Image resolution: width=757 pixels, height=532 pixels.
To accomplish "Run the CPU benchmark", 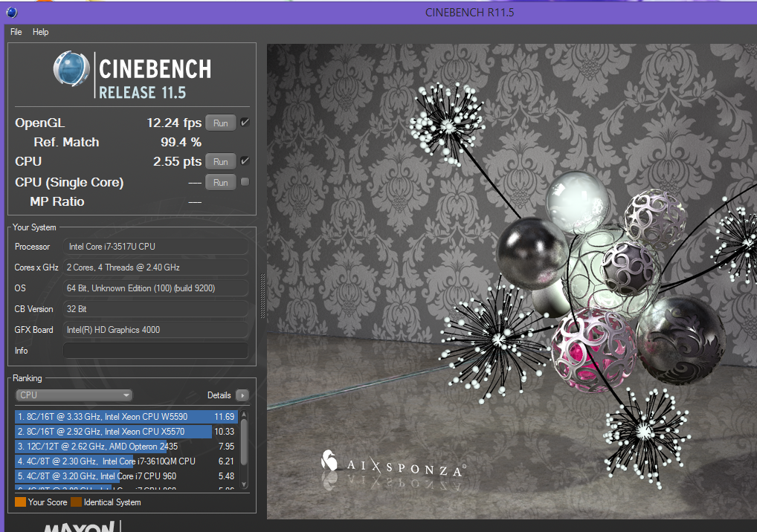I will click(x=221, y=161).
